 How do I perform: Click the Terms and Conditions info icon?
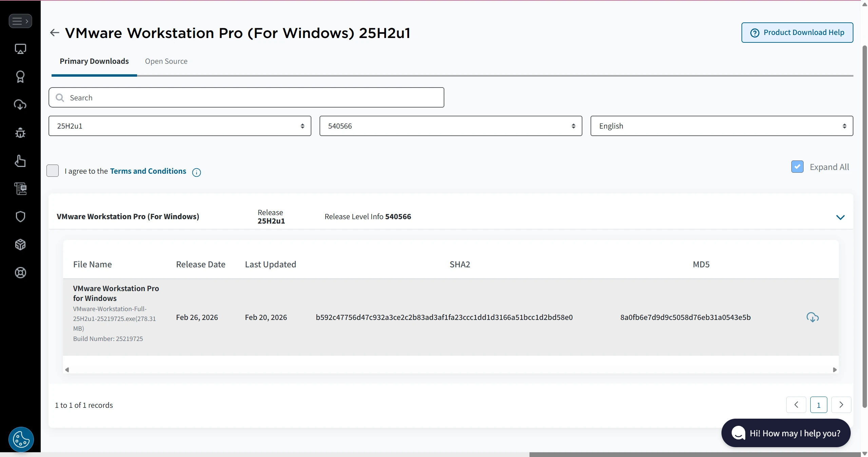pyautogui.click(x=196, y=172)
